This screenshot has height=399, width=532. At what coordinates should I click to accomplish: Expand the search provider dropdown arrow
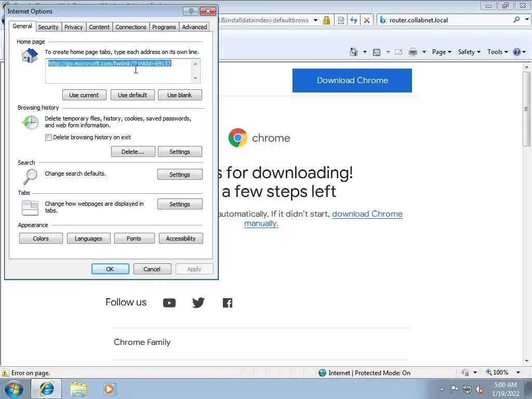(x=527, y=20)
